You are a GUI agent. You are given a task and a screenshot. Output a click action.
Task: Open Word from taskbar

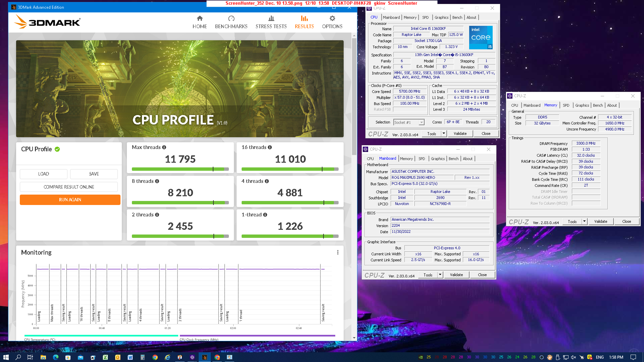(130, 357)
